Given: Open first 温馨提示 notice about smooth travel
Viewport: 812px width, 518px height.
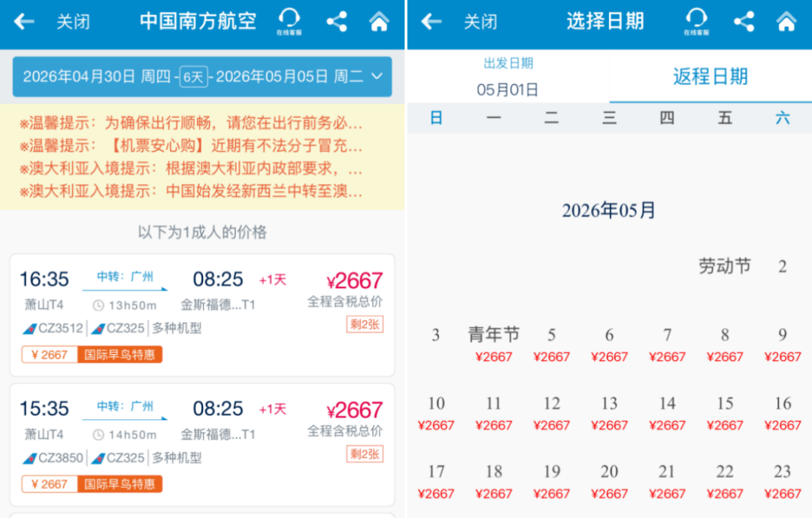Looking at the screenshot, I should click(x=190, y=123).
